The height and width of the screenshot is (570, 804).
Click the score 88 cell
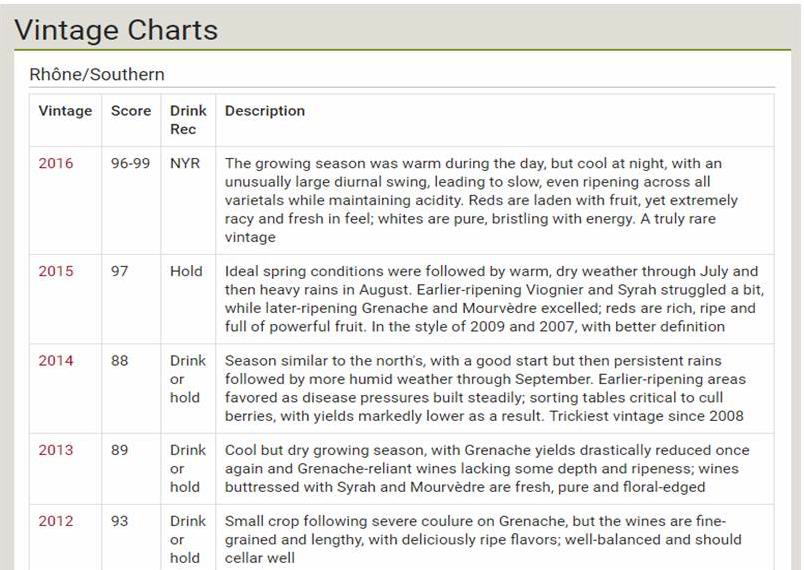coord(119,361)
